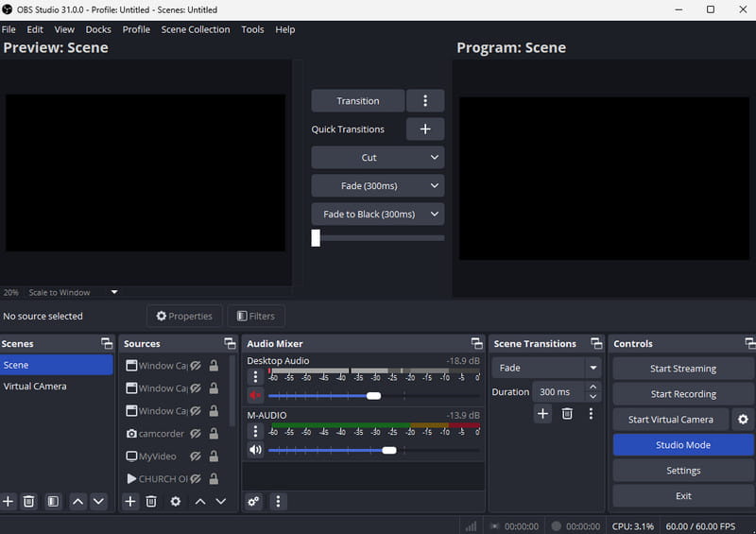
Task: Move source down in Sources toolbar
Action: (221, 501)
